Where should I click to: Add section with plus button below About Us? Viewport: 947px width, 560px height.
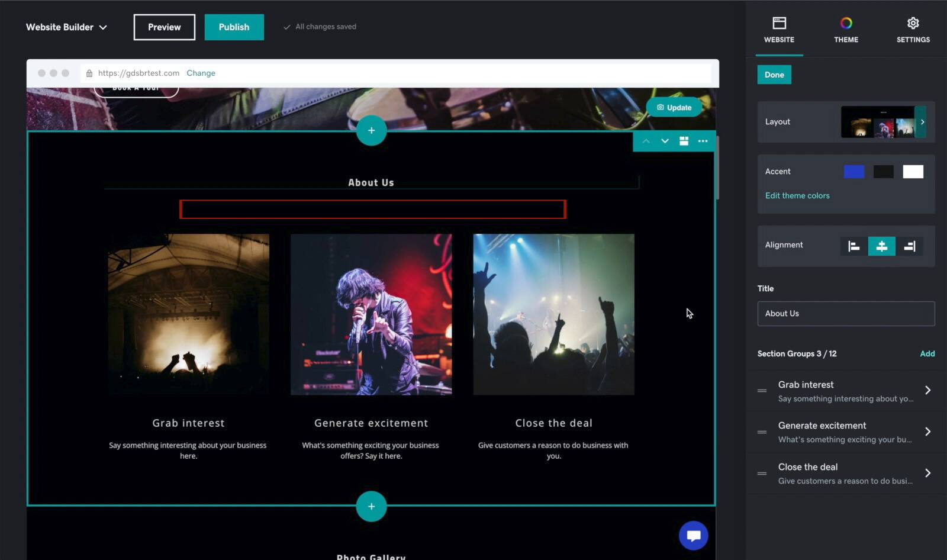pos(371,506)
